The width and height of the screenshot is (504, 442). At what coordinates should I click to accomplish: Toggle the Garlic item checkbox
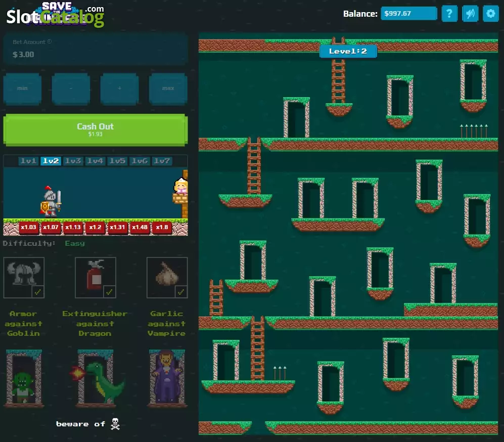click(181, 292)
